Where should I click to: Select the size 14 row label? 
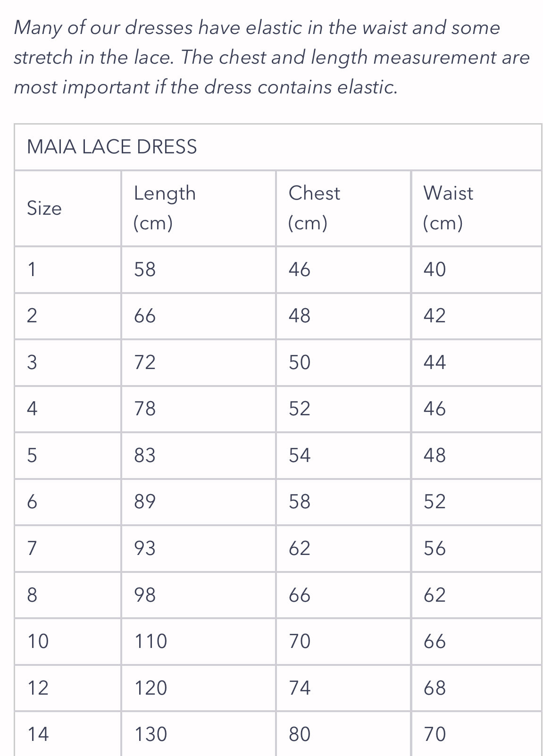38,734
